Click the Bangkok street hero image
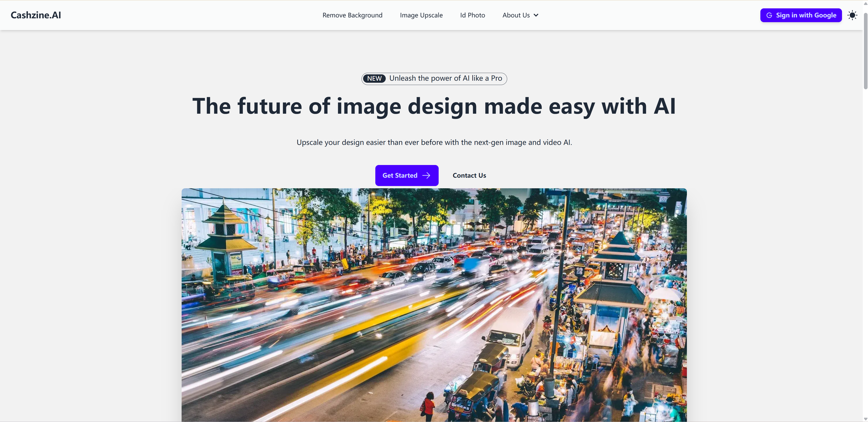The image size is (868, 422). [x=434, y=305]
